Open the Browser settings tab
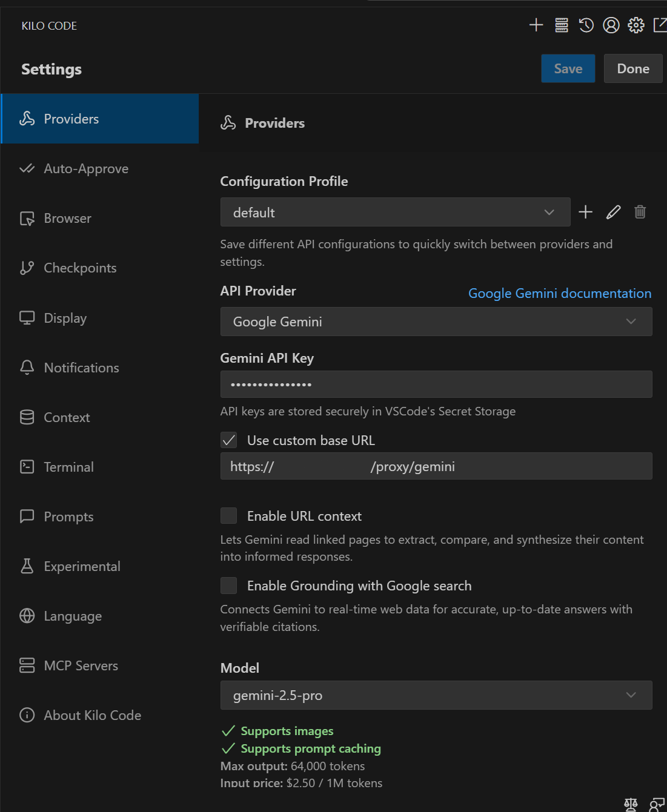The width and height of the screenshot is (667, 812). [100, 218]
